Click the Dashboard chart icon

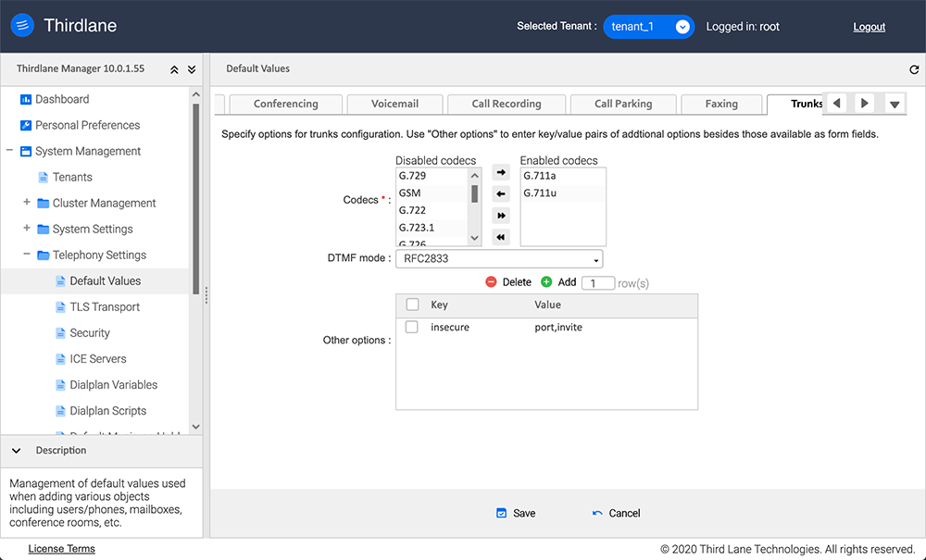click(25, 99)
